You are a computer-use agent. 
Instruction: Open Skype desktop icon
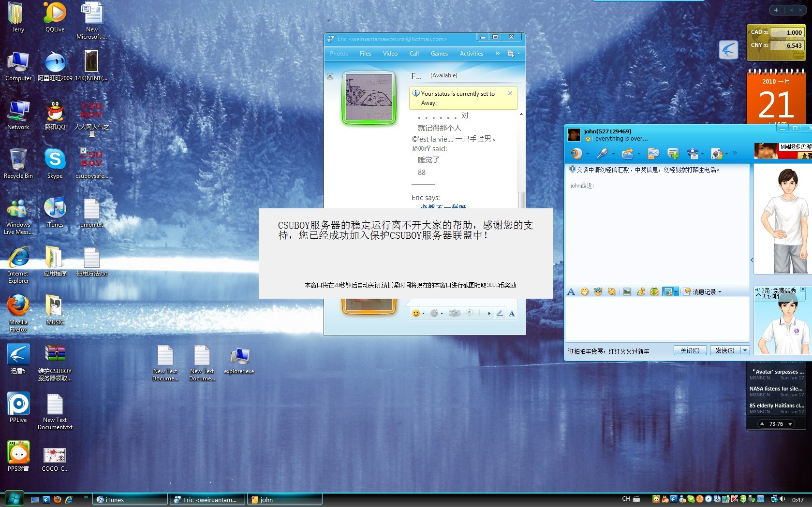pyautogui.click(x=55, y=163)
